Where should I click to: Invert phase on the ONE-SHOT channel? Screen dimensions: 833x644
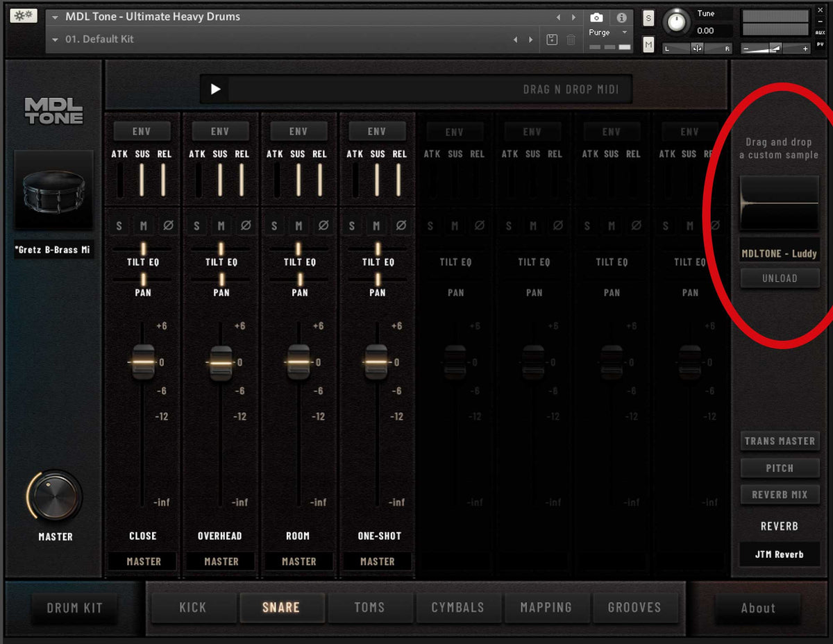tap(401, 226)
